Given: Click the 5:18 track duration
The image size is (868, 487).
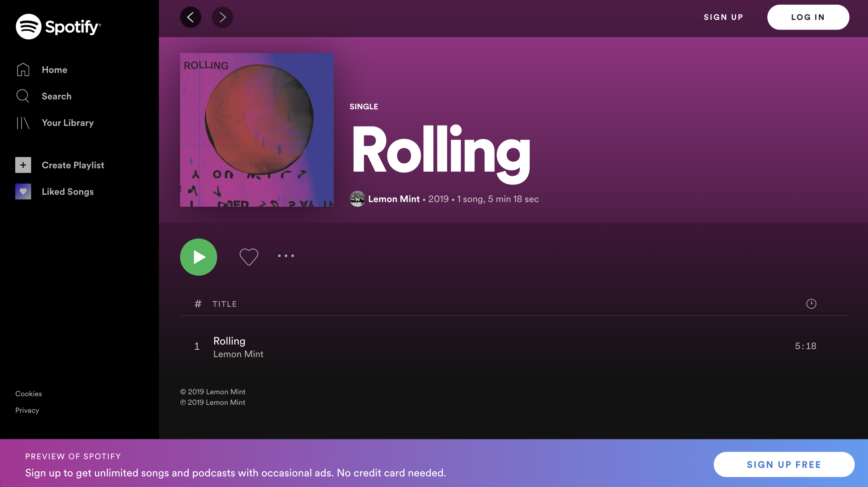Looking at the screenshot, I should (x=805, y=346).
